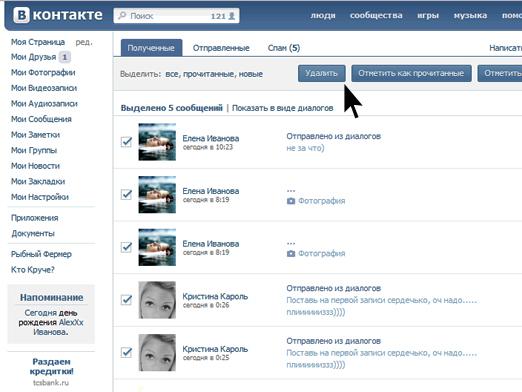522x392 pixels.
Task: Open Мои Настройки
Action: pyautogui.click(x=40, y=197)
